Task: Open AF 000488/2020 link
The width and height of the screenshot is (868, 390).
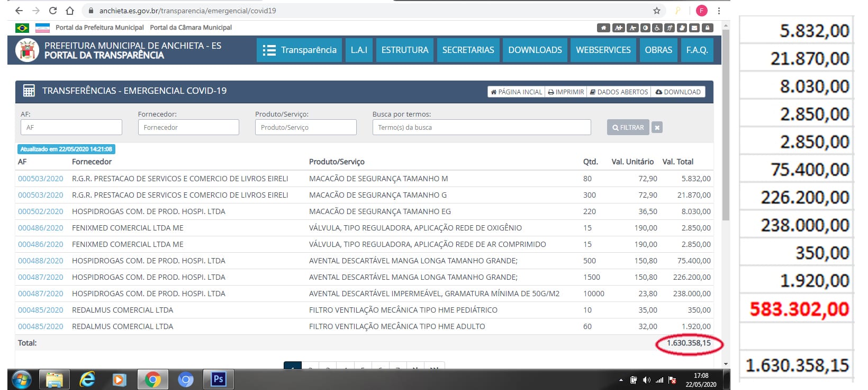Action: 41,261
